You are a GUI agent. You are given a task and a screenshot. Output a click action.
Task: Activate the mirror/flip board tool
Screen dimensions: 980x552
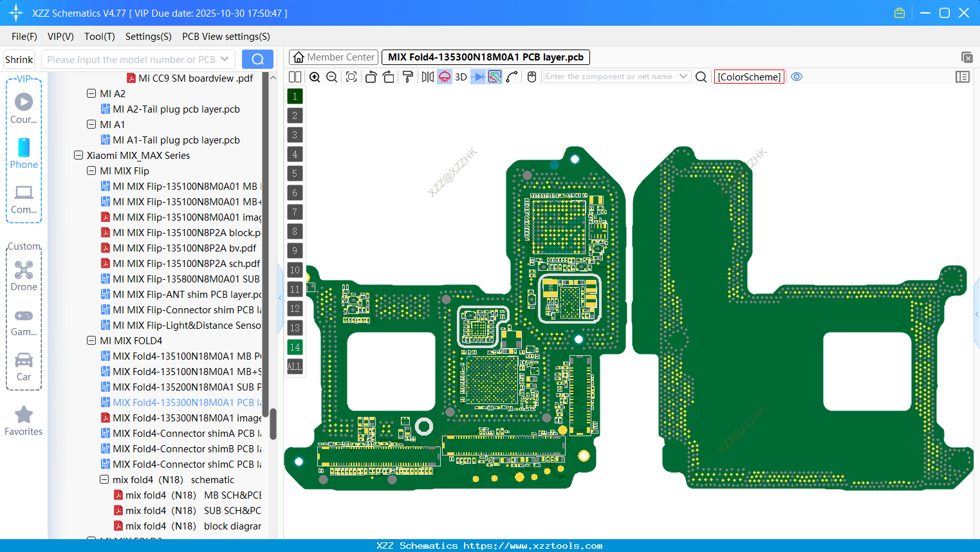click(x=427, y=76)
